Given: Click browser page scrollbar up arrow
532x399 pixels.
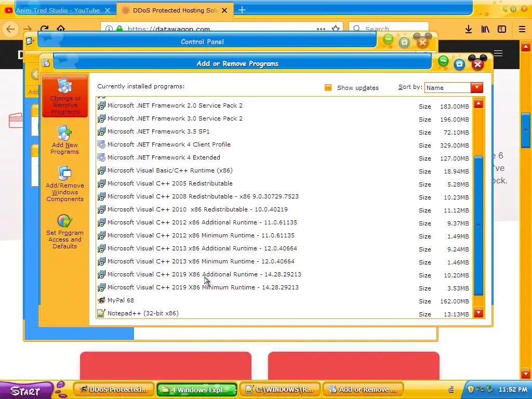Looking at the screenshot, I should [x=526, y=46].
